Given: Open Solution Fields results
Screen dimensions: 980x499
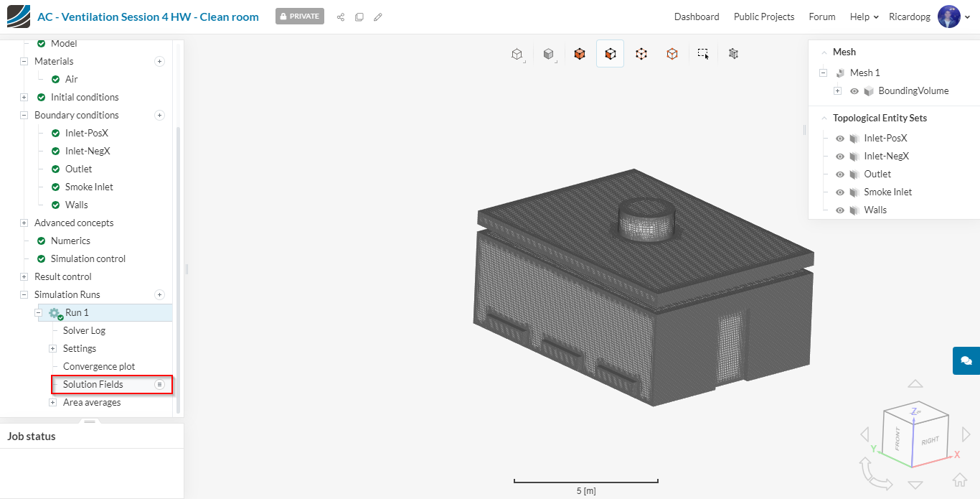Looking at the screenshot, I should click(x=93, y=385).
